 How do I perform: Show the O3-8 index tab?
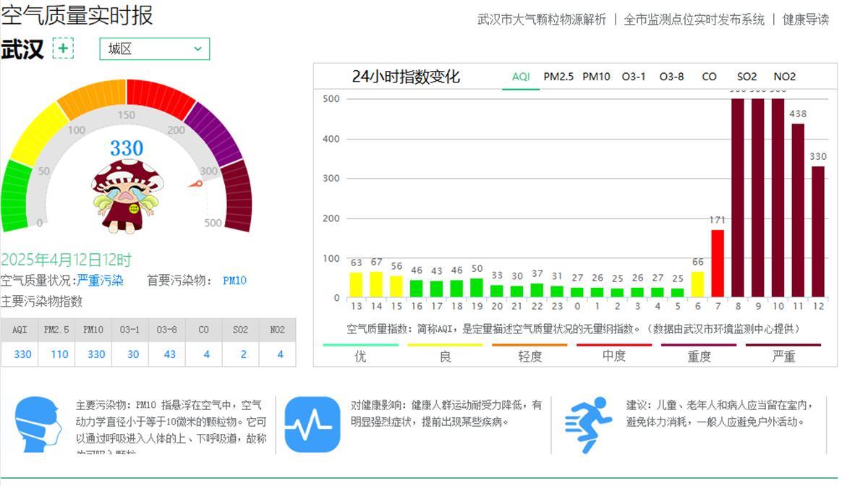[671, 77]
